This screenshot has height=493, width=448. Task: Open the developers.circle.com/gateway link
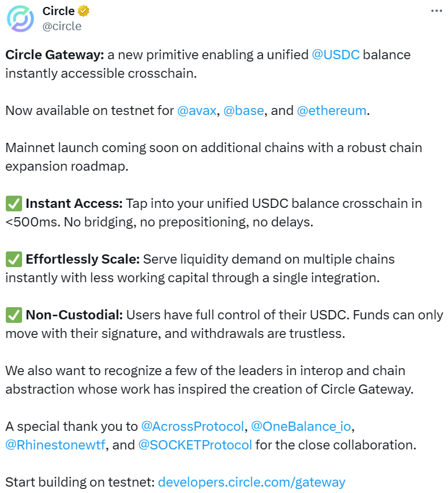(252, 482)
